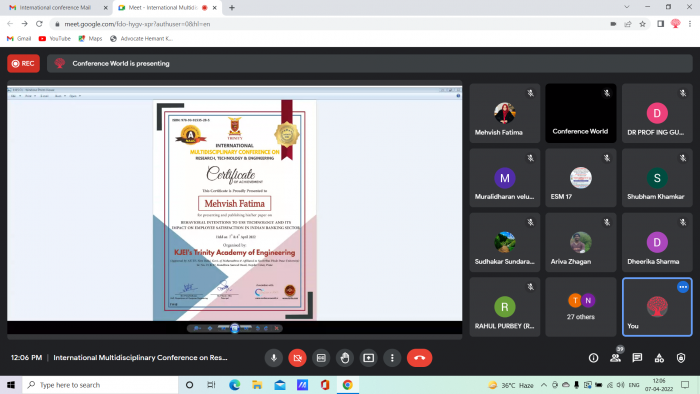Open options on your own video tile
Screen dimensions: 700x394
pos(683,287)
